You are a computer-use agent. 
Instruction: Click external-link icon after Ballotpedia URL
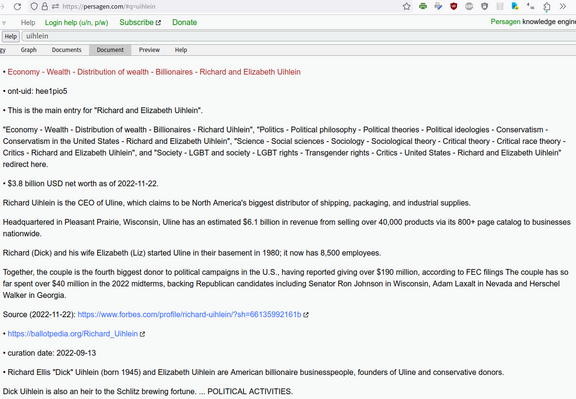click(x=143, y=334)
